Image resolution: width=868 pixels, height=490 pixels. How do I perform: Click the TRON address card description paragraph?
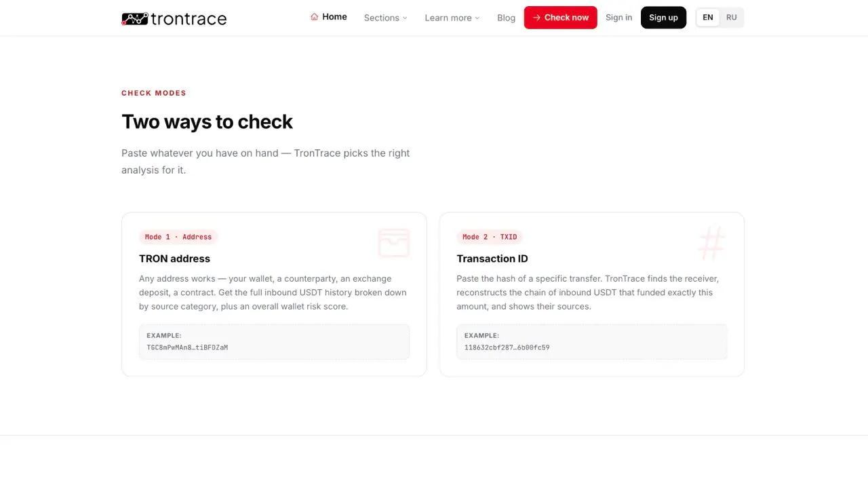[x=273, y=293]
